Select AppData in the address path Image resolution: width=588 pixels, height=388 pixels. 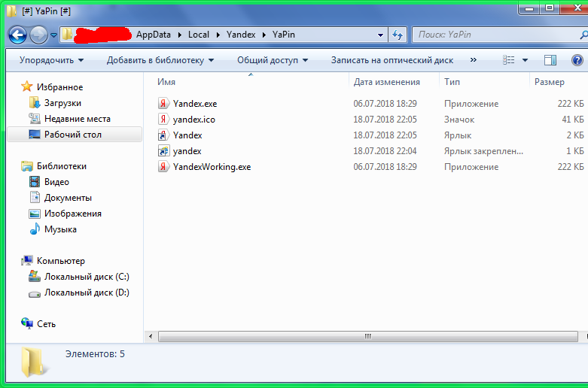coord(153,35)
